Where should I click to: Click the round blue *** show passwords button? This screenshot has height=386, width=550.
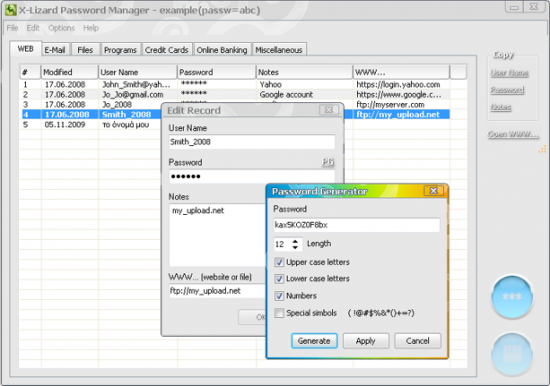pyautogui.click(x=512, y=297)
